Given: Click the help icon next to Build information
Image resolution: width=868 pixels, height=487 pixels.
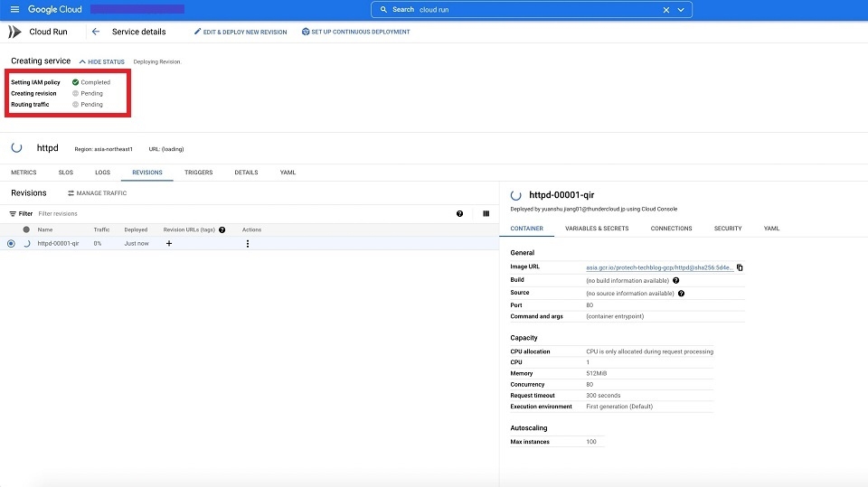Looking at the screenshot, I should pos(676,280).
